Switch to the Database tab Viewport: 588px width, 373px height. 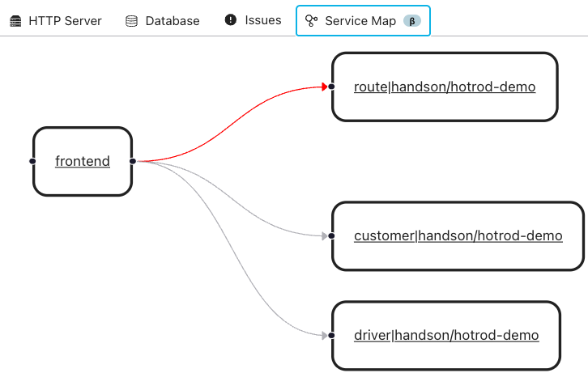tap(162, 21)
